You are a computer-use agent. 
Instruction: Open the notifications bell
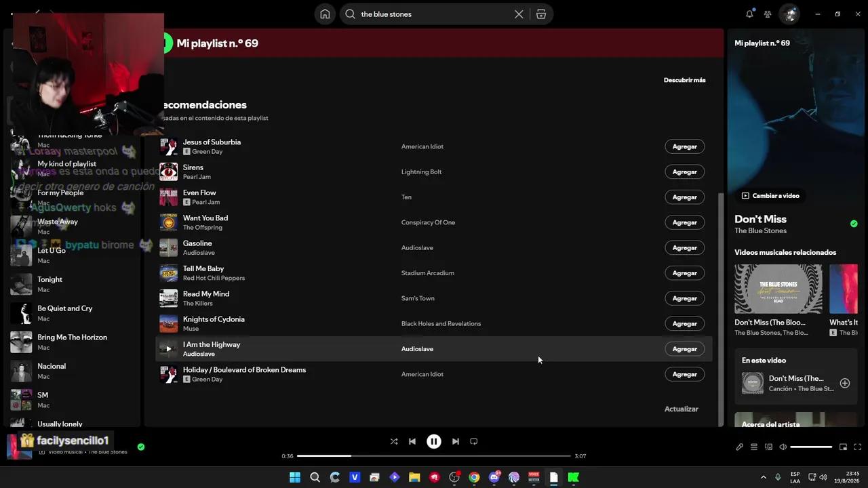pyautogui.click(x=749, y=14)
